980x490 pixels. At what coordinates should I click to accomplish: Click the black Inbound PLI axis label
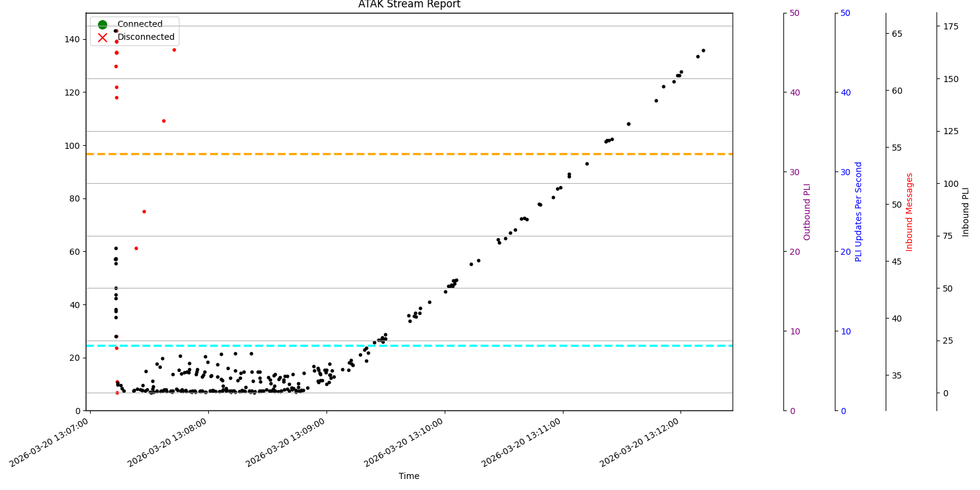966,212
